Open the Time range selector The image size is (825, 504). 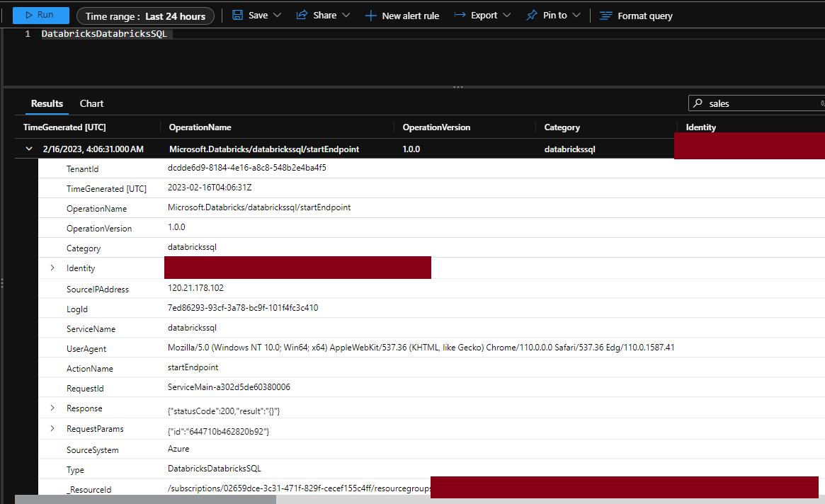click(x=145, y=16)
